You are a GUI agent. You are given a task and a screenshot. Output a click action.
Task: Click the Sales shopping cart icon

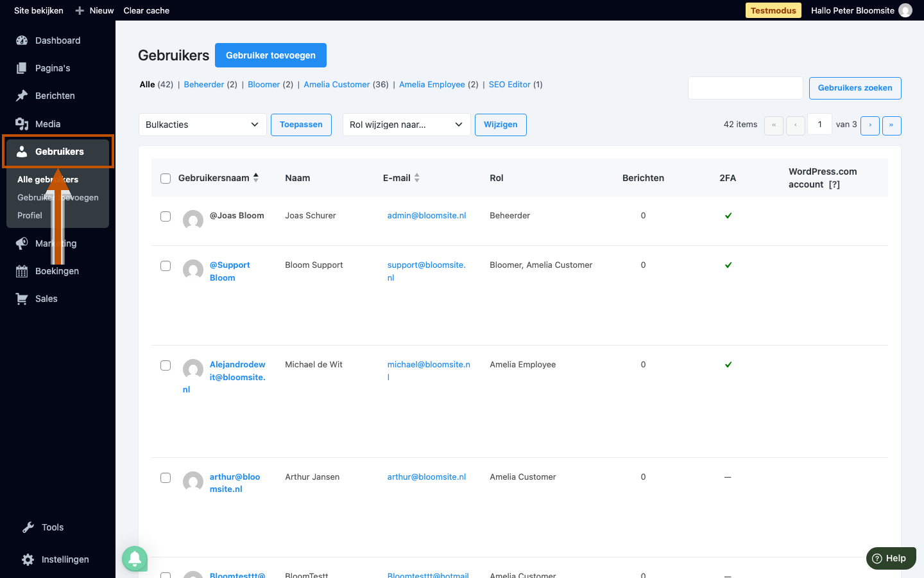click(x=22, y=299)
